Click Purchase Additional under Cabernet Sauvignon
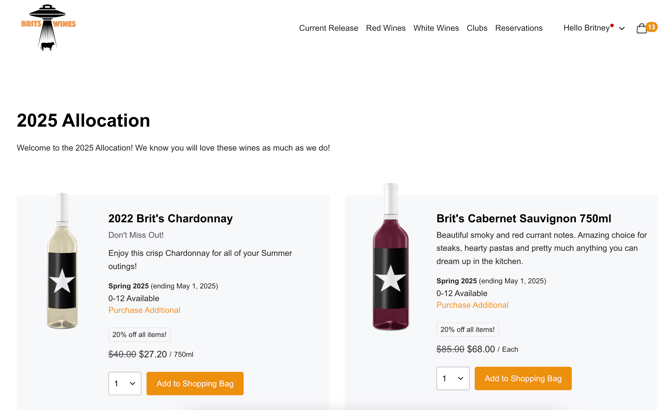This screenshot has width=670, height=410. pyautogui.click(x=472, y=305)
